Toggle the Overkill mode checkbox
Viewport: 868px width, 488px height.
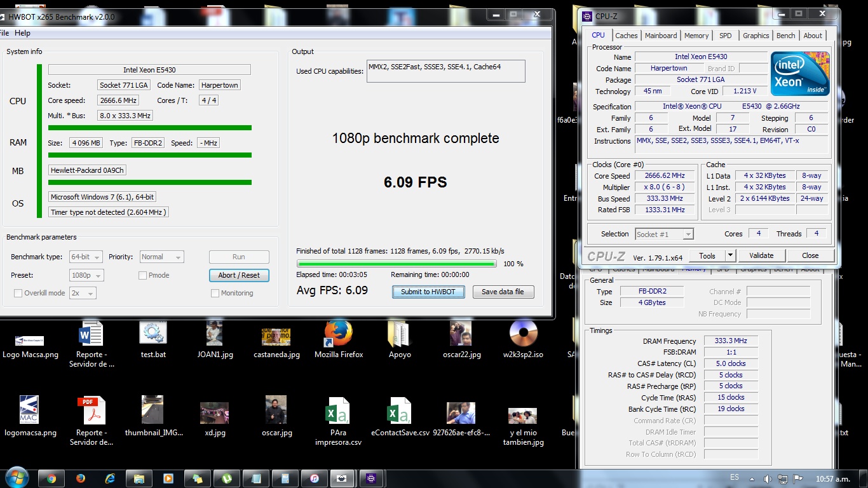tap(18, 293)
